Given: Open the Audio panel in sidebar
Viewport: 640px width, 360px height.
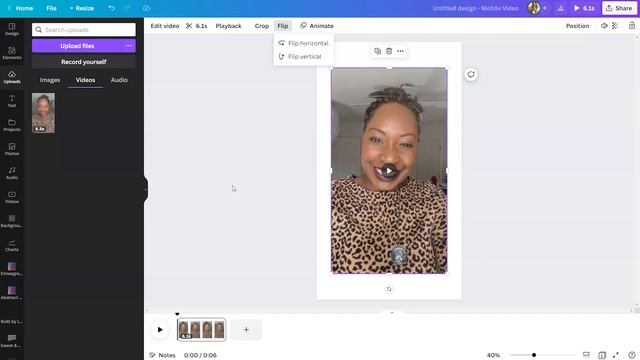Looking at the screenshot, I should tap(12, 173).
